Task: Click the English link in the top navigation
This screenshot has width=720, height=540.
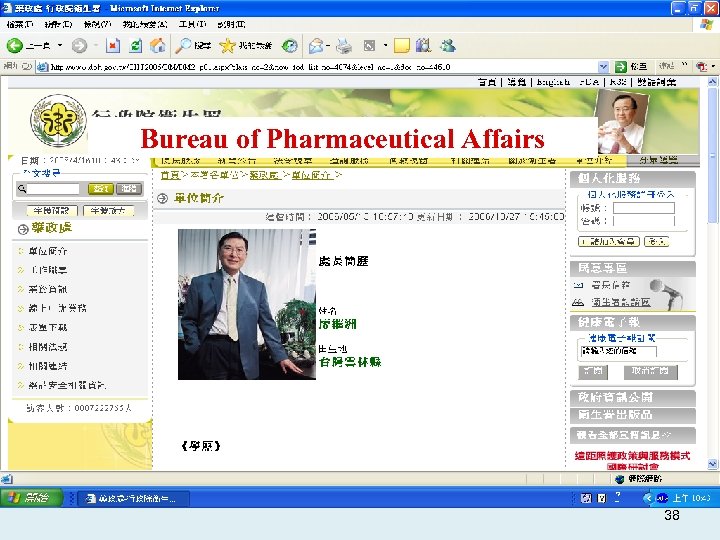Action: coord(553,82)
